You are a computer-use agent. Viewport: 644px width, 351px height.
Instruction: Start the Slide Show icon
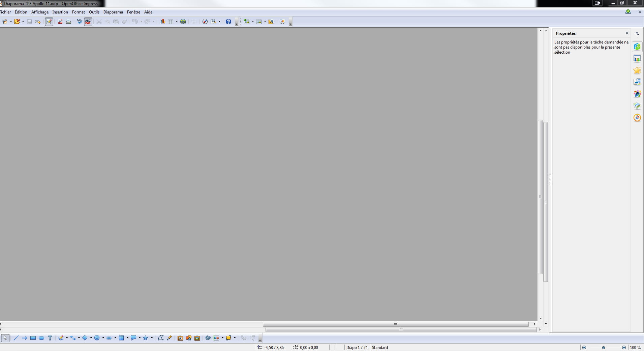(282, 22)
